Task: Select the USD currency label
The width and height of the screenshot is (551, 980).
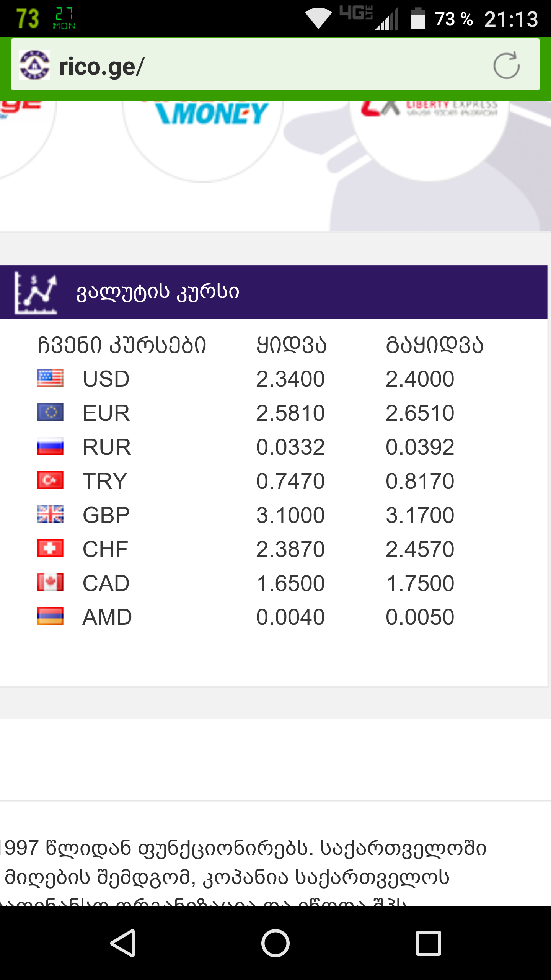Action: tap(106, 379)
